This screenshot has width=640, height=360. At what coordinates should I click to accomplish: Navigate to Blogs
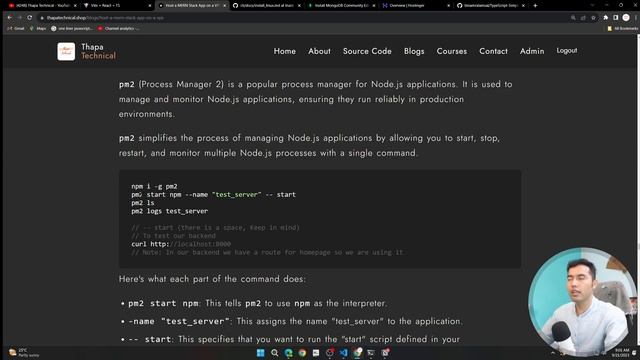coord(414,51)
